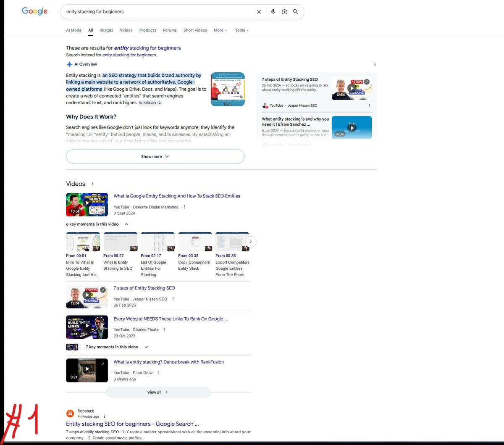Play the 10:34 Osborne Digital Marketing video thumbnail
The width and height of the screenshot is (504, 445).
(x=87, y=204)
